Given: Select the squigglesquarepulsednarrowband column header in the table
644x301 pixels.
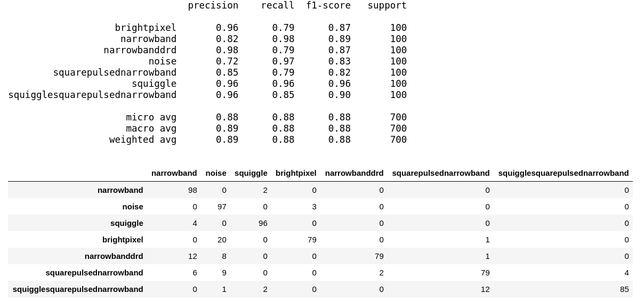Looking at the screenshot, I should [x=563, y=173].
